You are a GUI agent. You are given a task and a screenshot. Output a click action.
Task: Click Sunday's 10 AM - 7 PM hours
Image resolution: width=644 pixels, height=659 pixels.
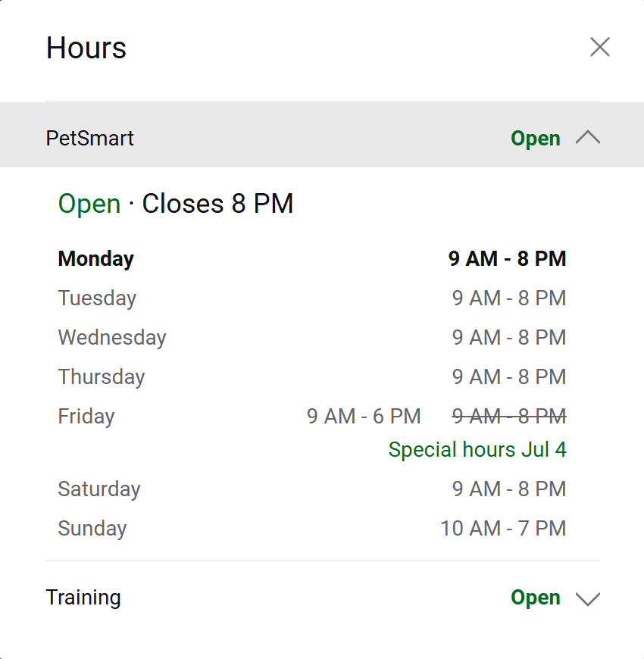(x=503, y=529)
